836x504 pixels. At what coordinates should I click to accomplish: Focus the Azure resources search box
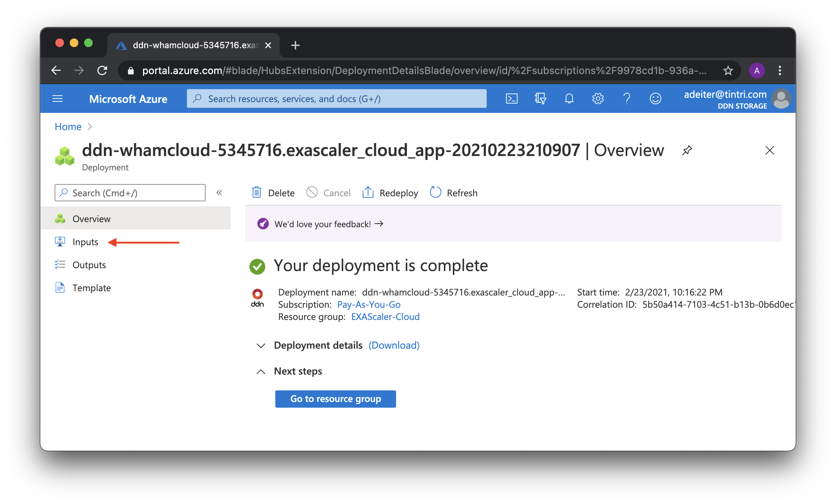(x=336, y=98)
